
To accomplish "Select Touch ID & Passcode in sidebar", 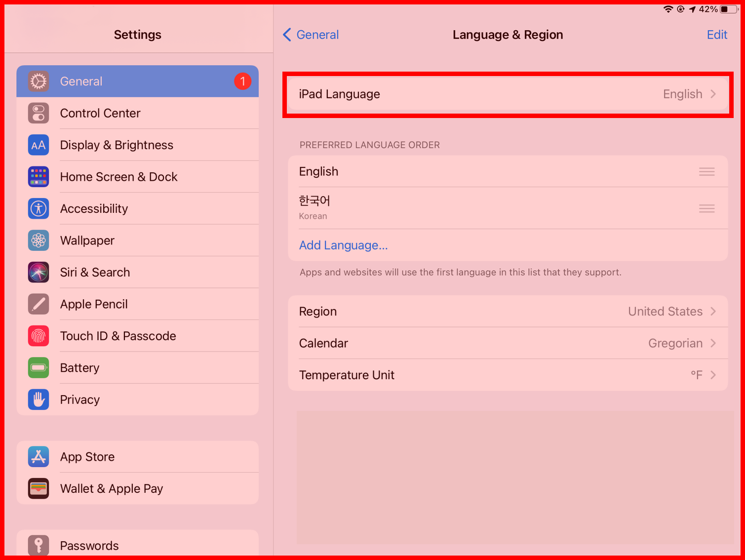I will [x=138, y=336].
